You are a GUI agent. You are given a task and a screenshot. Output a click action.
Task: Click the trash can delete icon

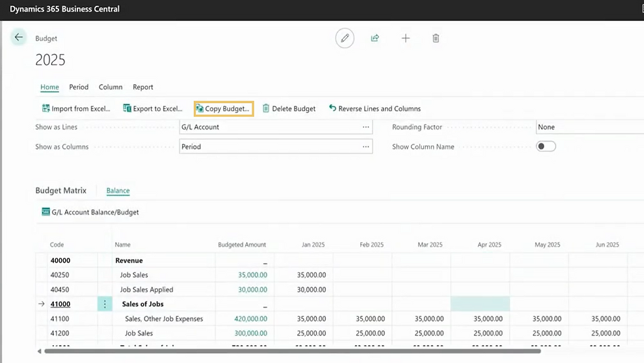pyautogui.click(x=436, y=38)
